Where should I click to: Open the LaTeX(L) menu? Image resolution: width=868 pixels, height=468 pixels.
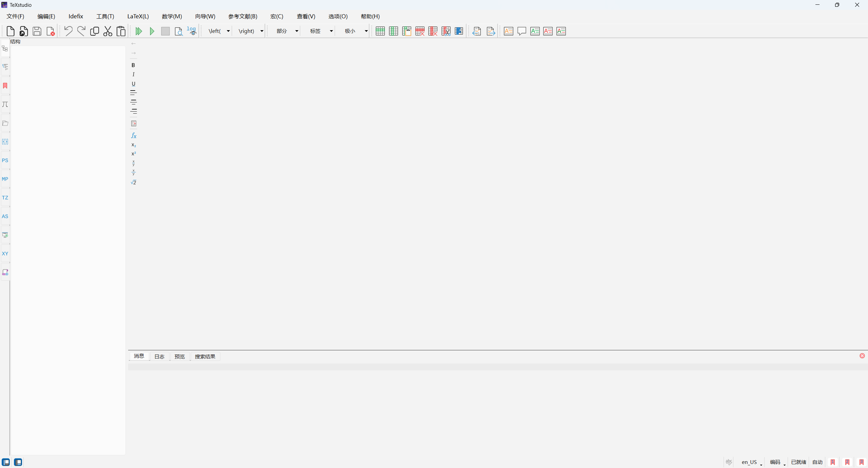coord(138,16)
